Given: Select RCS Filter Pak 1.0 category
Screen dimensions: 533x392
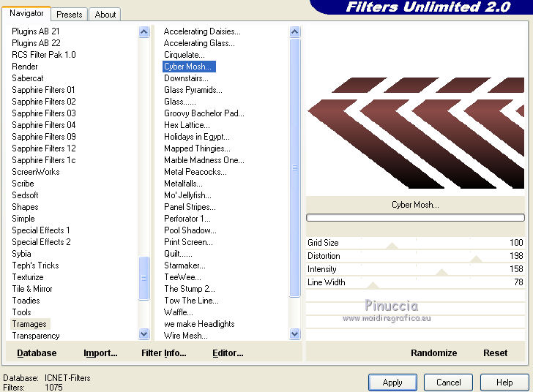Looking at the screenshot, I should 44,55.
